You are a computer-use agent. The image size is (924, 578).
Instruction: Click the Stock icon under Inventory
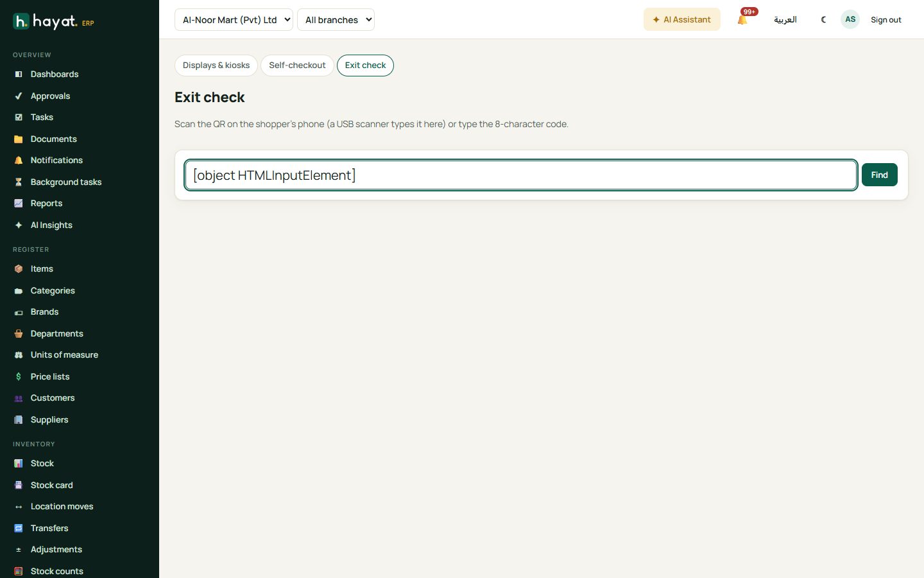[x=19, y=464]
